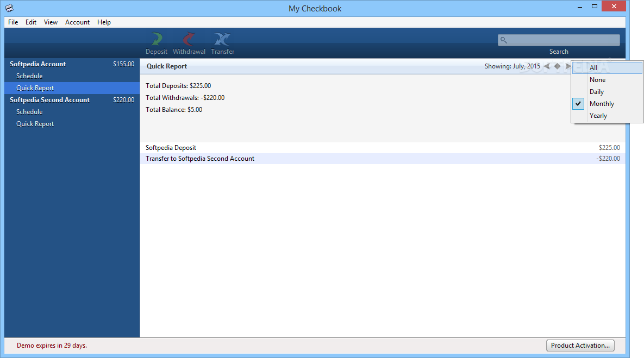The height and width of the screenshot is (358, 644).
Task: Open the File menu
Action: click(13, 22)
